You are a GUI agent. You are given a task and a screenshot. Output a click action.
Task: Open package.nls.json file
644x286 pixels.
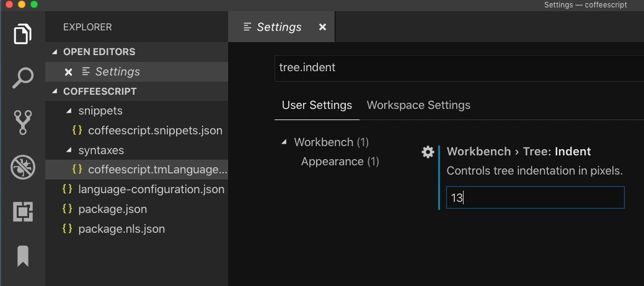[136, 228]
